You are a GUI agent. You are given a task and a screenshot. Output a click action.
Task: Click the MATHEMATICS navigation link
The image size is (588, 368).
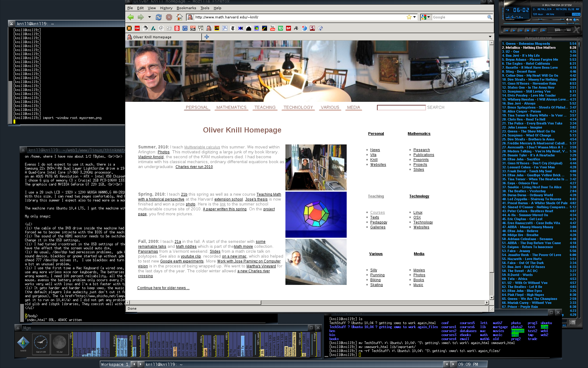click(x=231, y=107)
